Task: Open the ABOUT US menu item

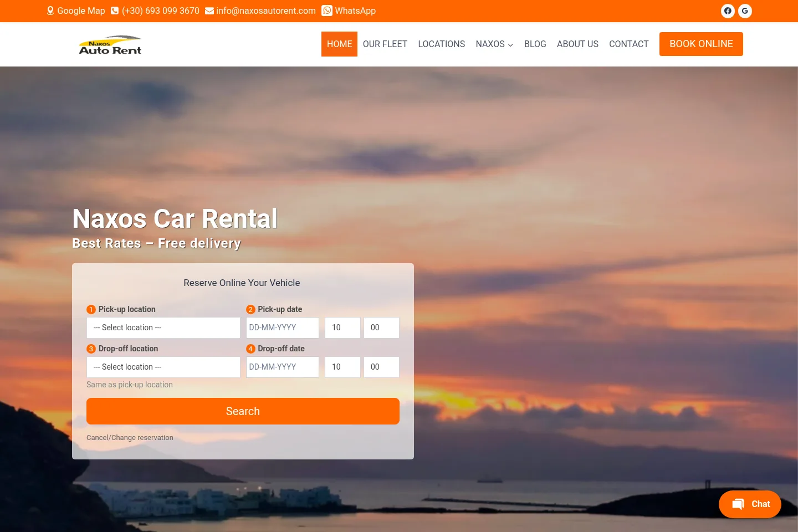Action: pyautogui.click(x=577, y=44)
